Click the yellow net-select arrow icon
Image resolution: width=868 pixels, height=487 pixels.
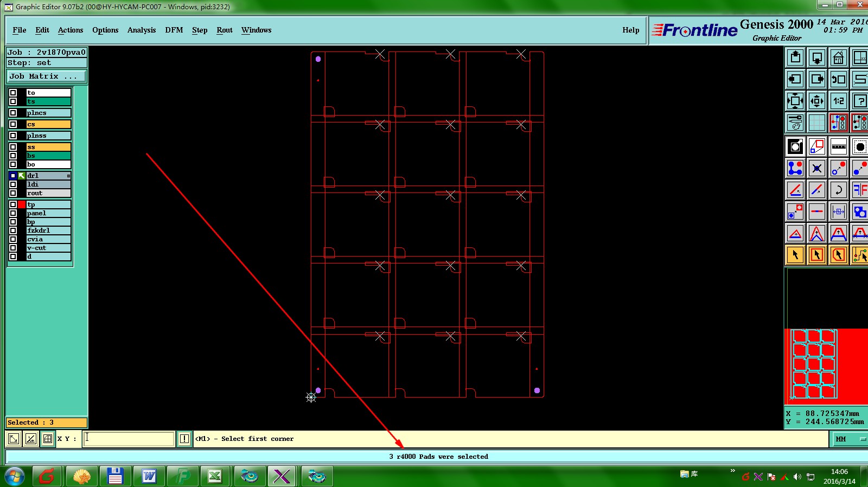point(860,255)
